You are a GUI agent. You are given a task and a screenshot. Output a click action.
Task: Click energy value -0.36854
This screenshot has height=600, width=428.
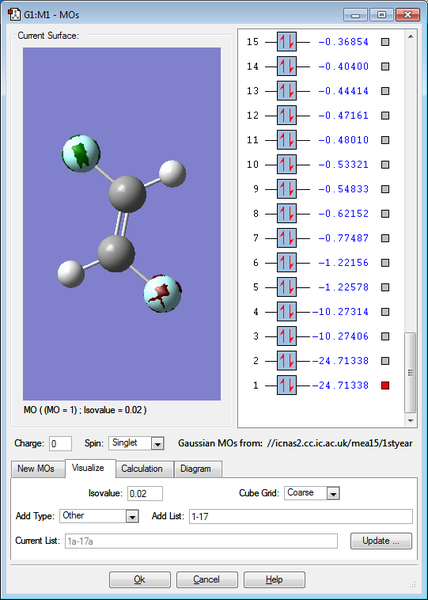343,42
